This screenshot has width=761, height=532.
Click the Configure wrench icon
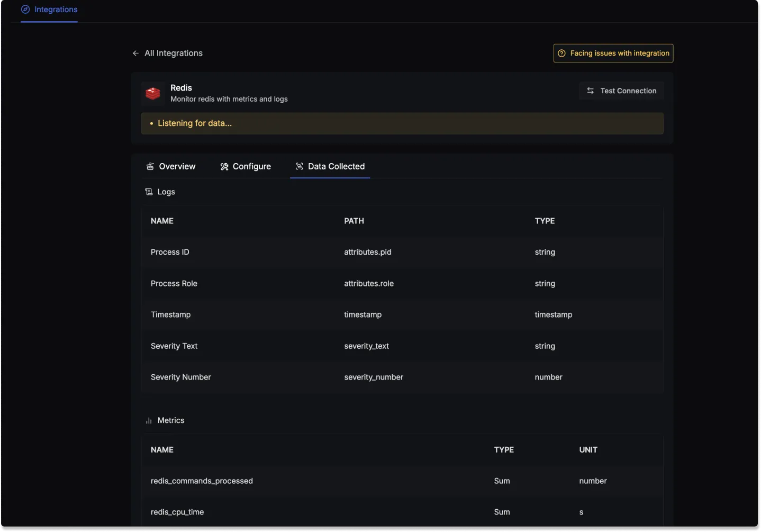click(224, 167)
